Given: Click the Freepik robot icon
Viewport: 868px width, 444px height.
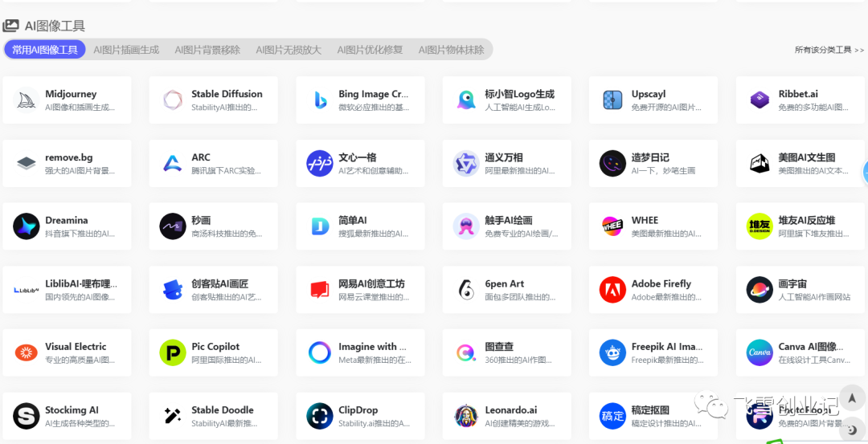Looking at the screenshot, I should tap(612, 352).
